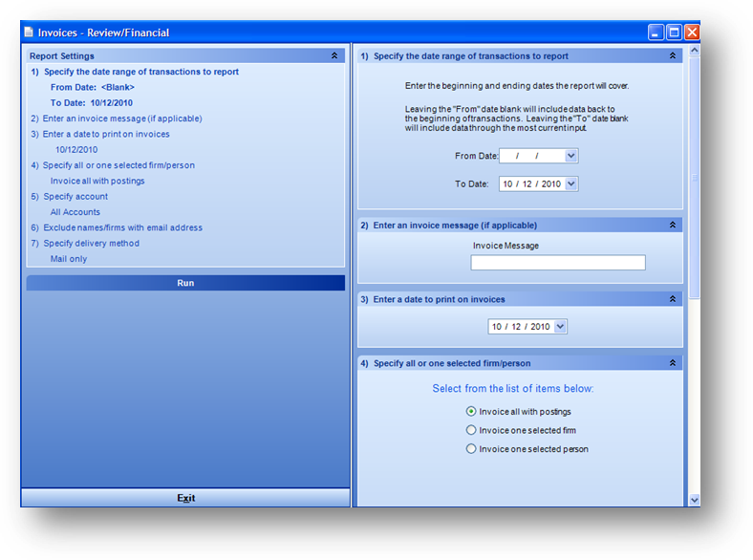
Task: Open the From Date dropdown arrow
Action: [570, 156]
